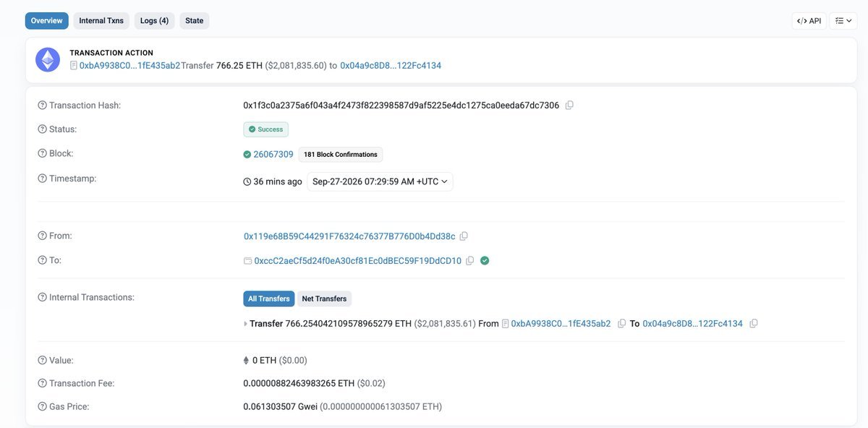Copy the transaction hash to clipboard
The width and height of the screenshot is (868, 428).
click(x=569, y=105)
